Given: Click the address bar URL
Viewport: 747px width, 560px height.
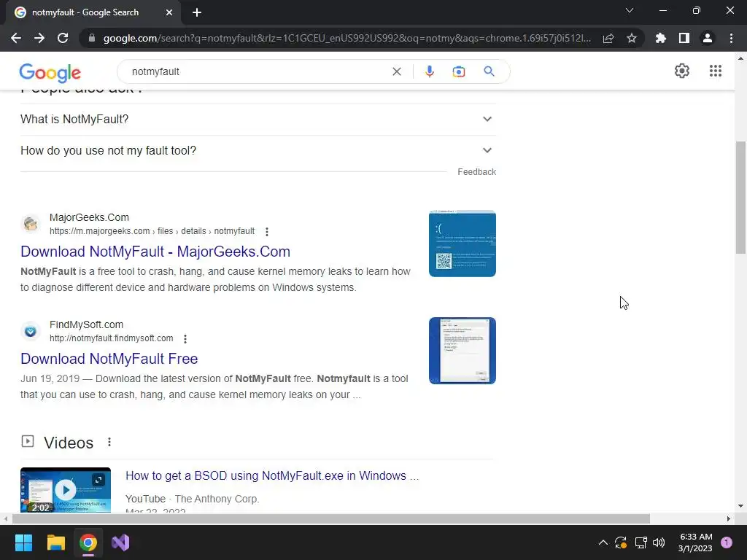Looking at the screenshot, I should (347, 38).
